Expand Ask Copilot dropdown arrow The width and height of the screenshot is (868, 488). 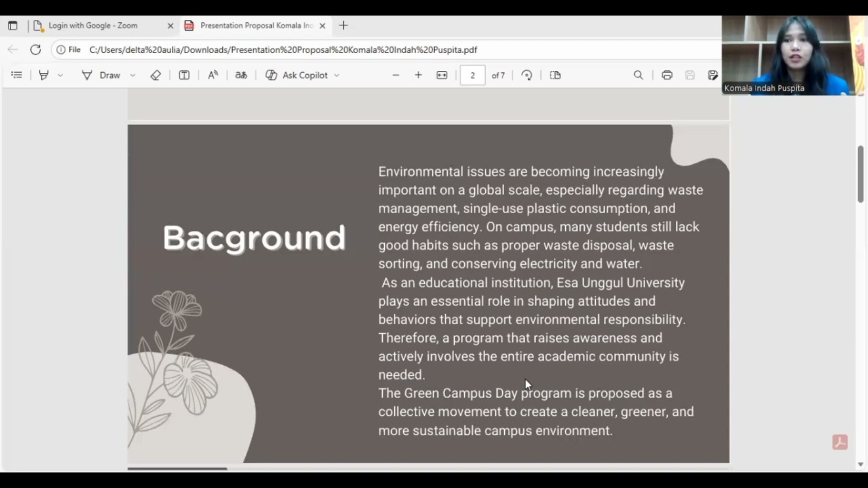pyautogui.click(x=336, y=75)
